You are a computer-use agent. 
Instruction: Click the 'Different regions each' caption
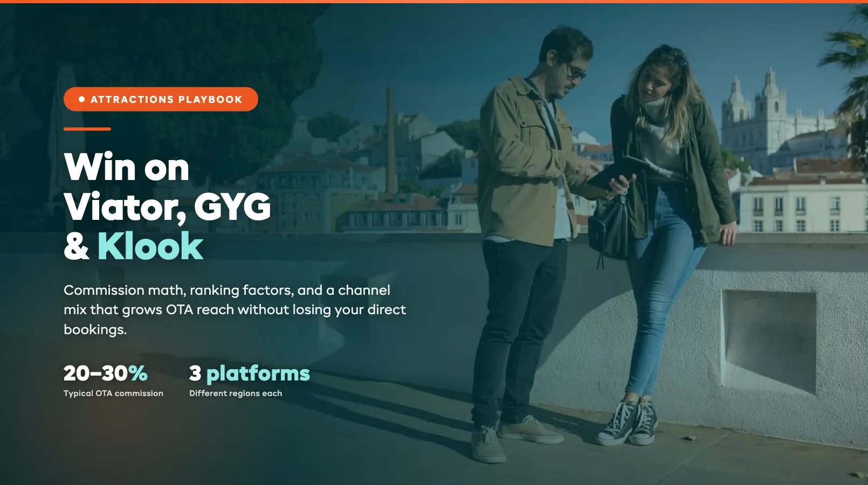click(x=236, y=393)
